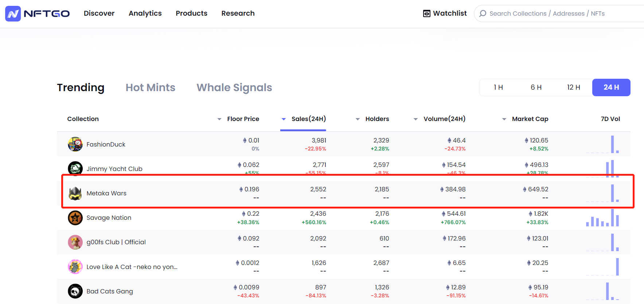The width and height of the screenshot is (644, 304).
Task: Open the g00fs Club | Official name
Action: tap(116, 242)
